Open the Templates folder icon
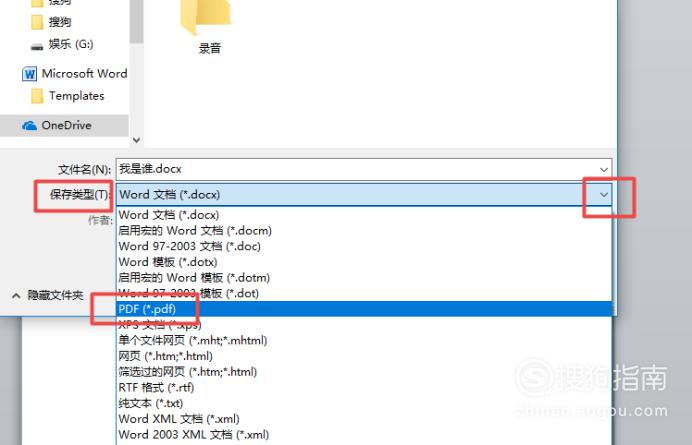The height and width of the screenshot is (445, 692). tap(37, 96)
